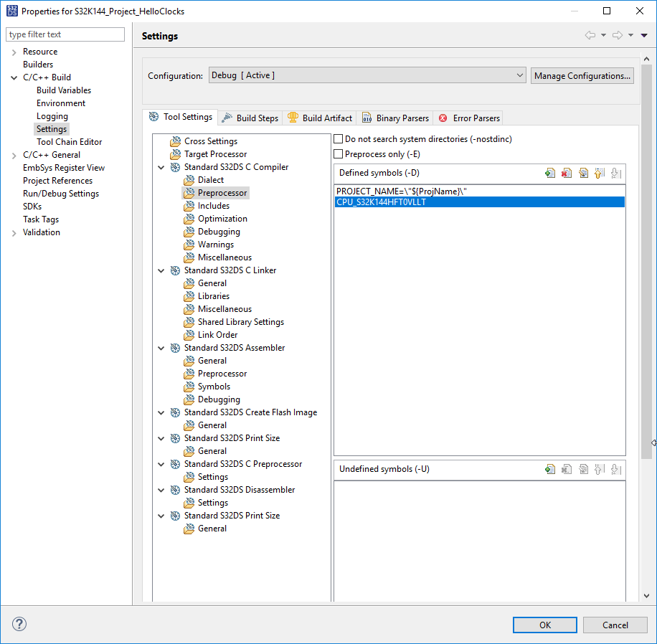Select Link Order tree item
657x644 pixels.
click(217, 335)
